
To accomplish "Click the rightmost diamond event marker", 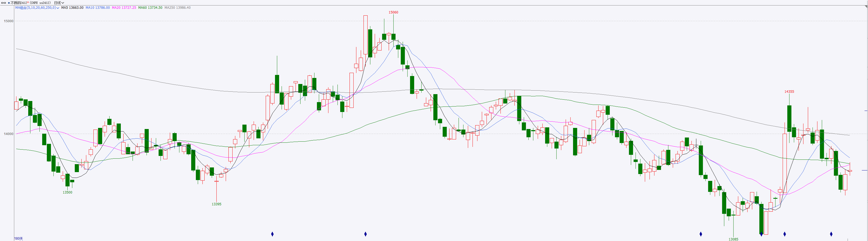I will tap(831, 234).
